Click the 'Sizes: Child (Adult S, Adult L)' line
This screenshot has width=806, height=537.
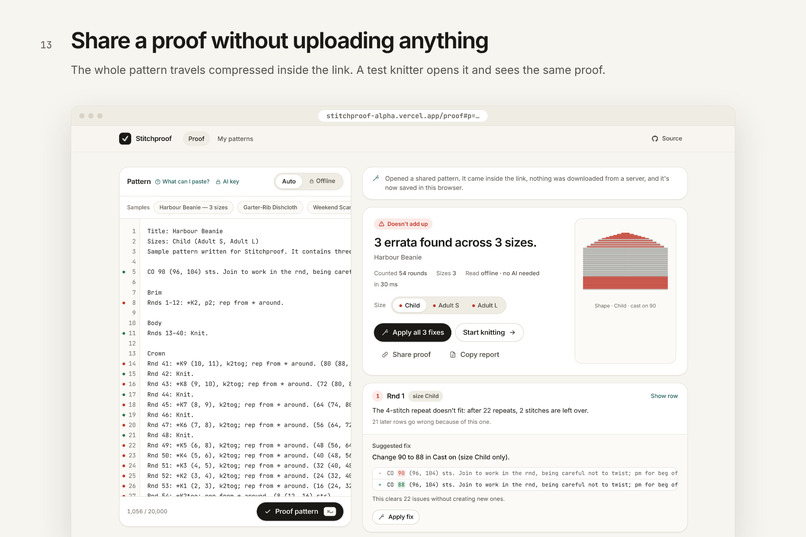pos(203,242)
